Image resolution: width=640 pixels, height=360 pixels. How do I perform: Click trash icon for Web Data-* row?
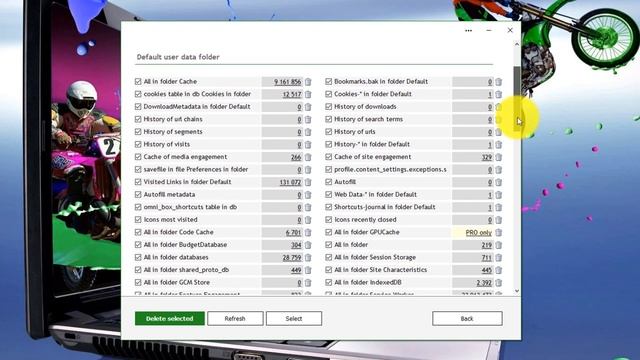click(x=499, y=195)
